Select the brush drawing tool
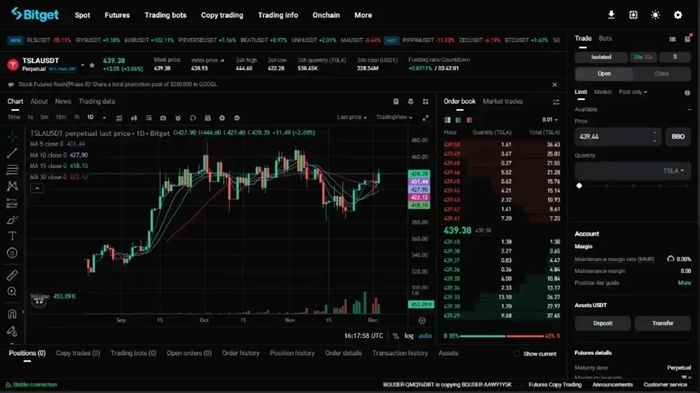Image resolution: width=700 pixels, height=393 pixels. click(12, 220)
